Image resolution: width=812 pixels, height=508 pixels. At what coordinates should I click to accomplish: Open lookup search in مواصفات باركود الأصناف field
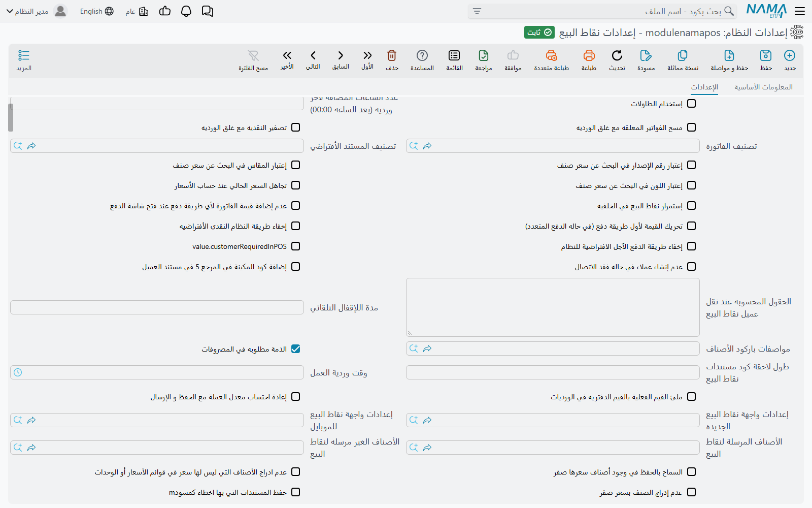[x=414, y=348]
